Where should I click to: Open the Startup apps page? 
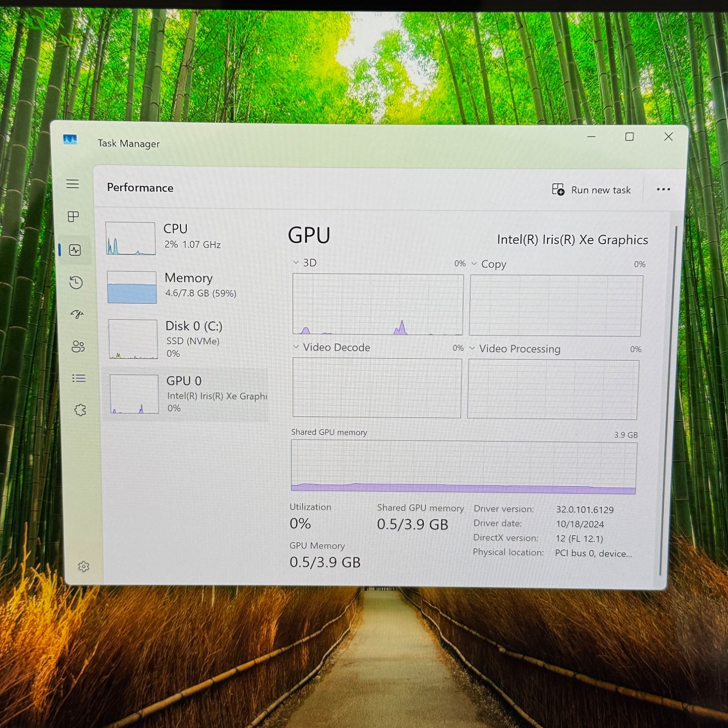[77, 314]
